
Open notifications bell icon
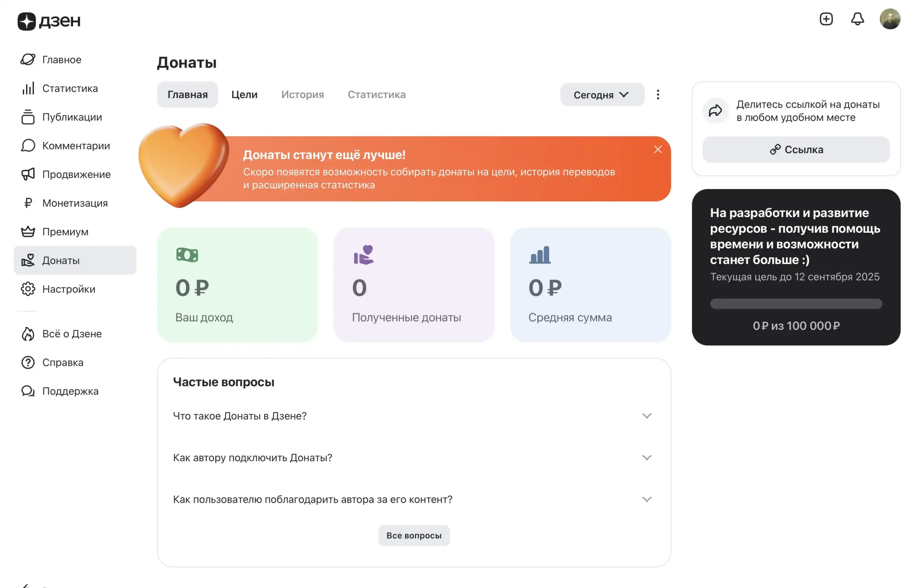click(x=858, y=19)
